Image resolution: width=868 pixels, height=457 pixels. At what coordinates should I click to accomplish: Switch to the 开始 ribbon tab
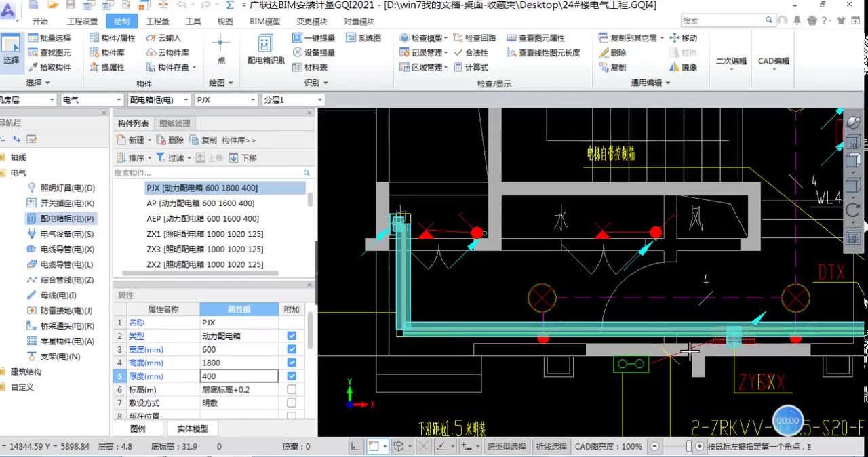click(x=40, y=21)
